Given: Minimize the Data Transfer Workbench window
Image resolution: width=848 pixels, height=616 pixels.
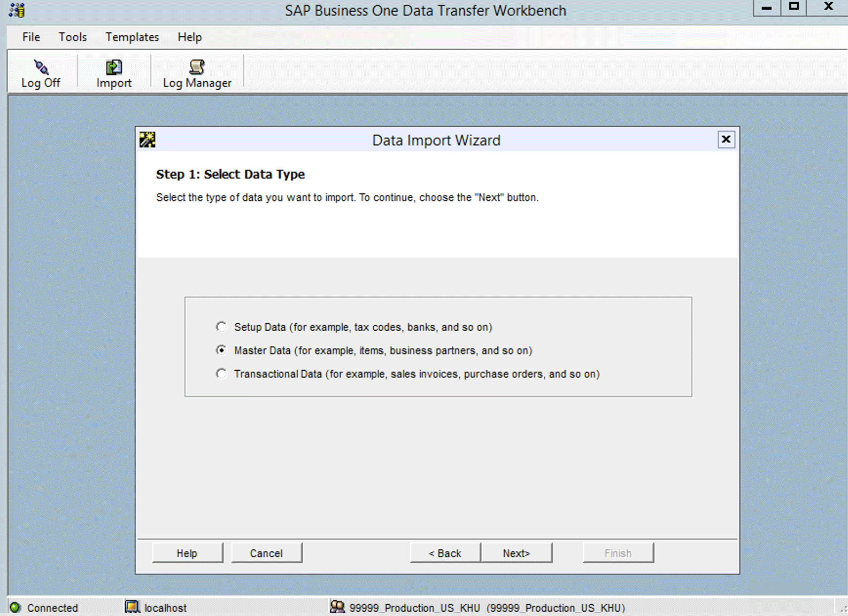Looking at the screenshot, I should tap(767, 7).
